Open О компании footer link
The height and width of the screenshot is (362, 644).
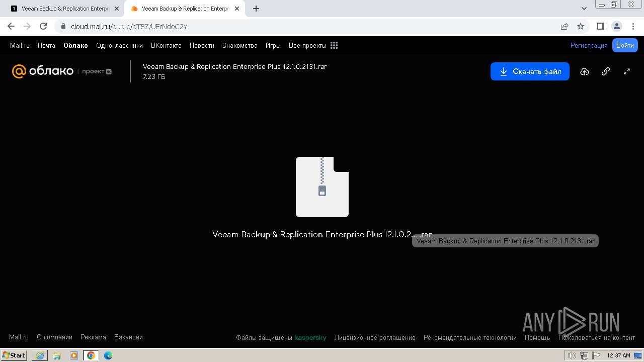pyautogui.click(x=54, y=337)
